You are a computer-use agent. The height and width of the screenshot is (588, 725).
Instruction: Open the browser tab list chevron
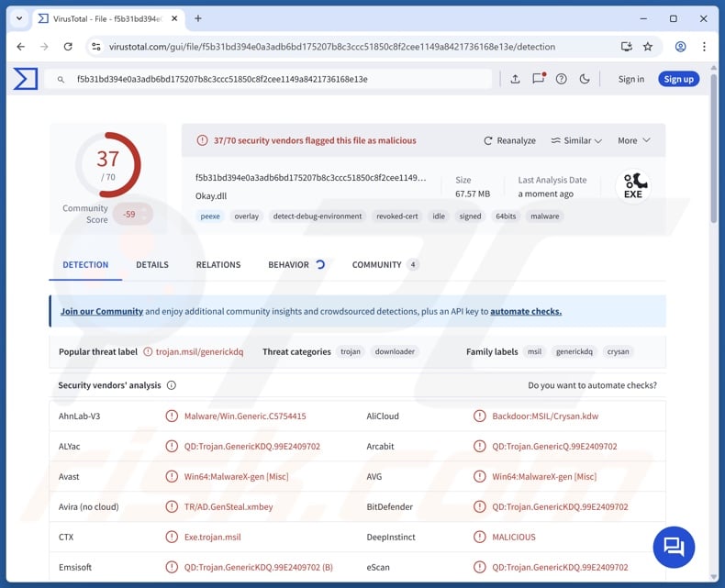(18, 18)
